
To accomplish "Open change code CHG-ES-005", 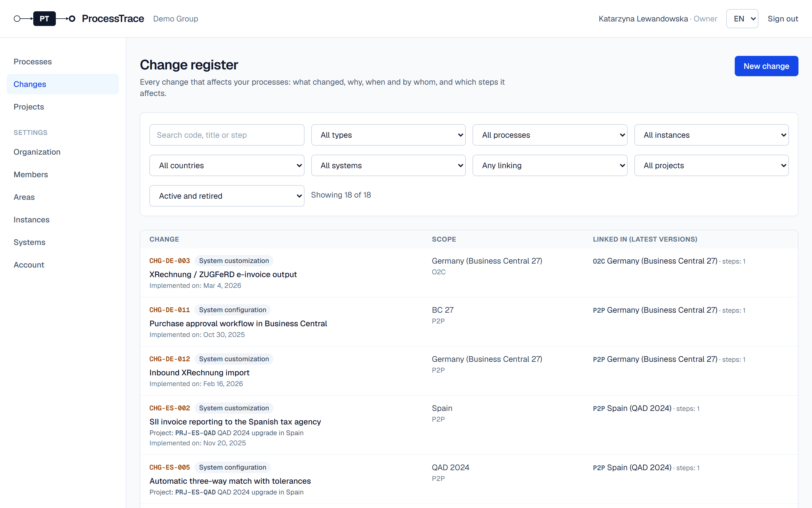I will (169, 467).
